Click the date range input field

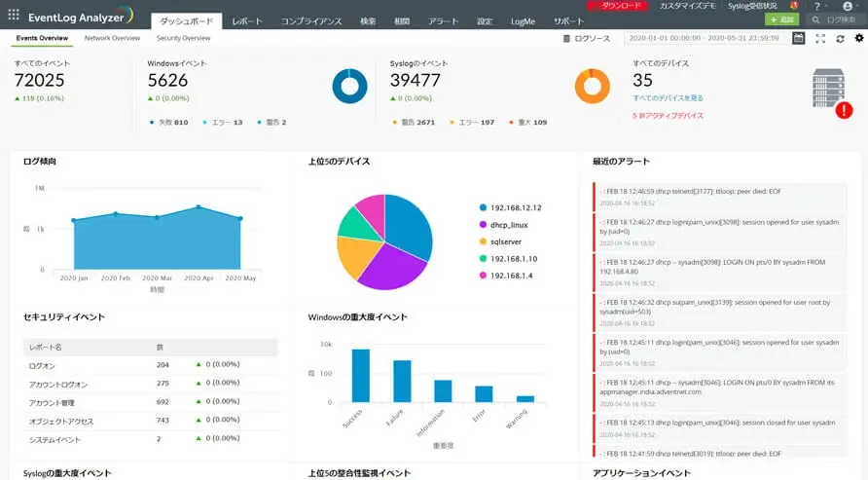[706, 38]
